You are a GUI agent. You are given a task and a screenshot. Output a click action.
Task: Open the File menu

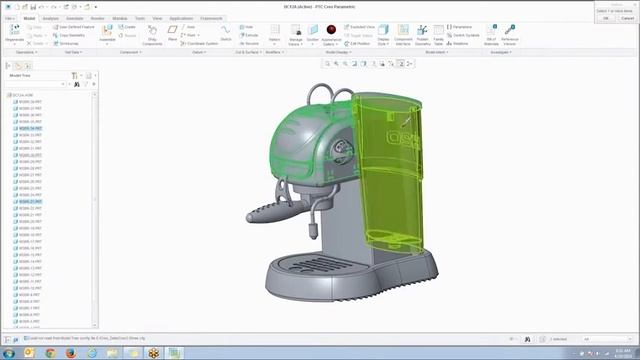click(x=10, y=18)
